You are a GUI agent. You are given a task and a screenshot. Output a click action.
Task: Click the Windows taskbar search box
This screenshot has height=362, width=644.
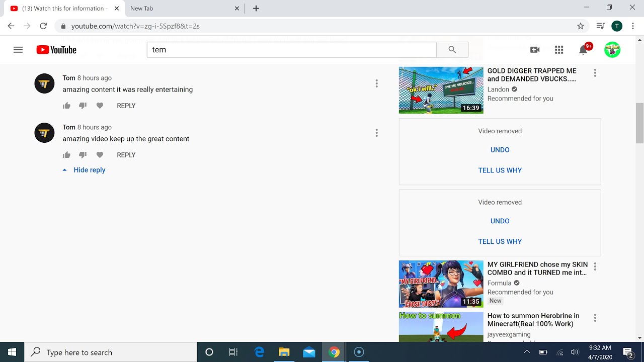(111, 352)
